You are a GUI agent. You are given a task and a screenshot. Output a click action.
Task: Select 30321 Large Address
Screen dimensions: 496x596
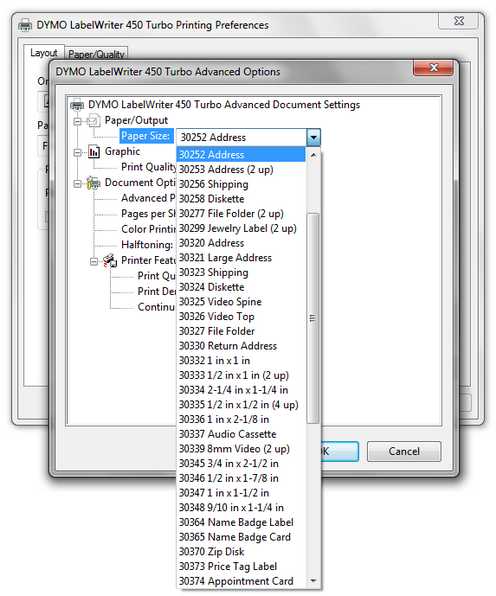pos(241,258)
